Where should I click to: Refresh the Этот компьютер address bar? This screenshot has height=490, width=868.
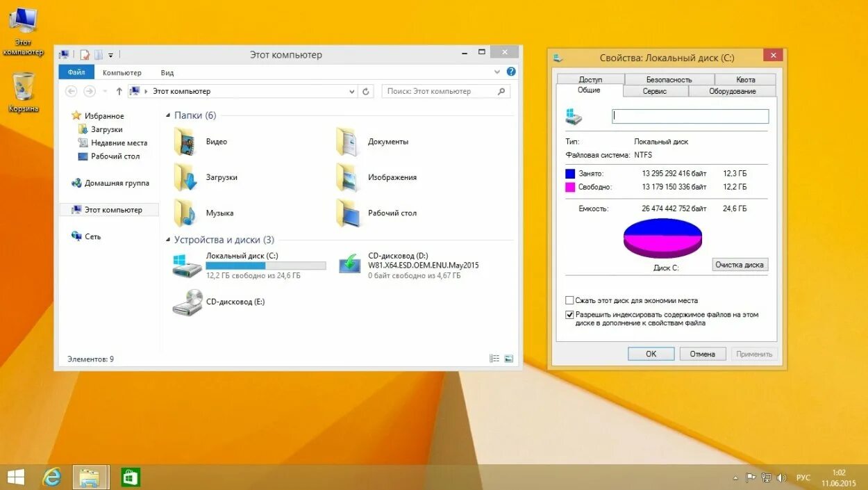tap(367, 91)
